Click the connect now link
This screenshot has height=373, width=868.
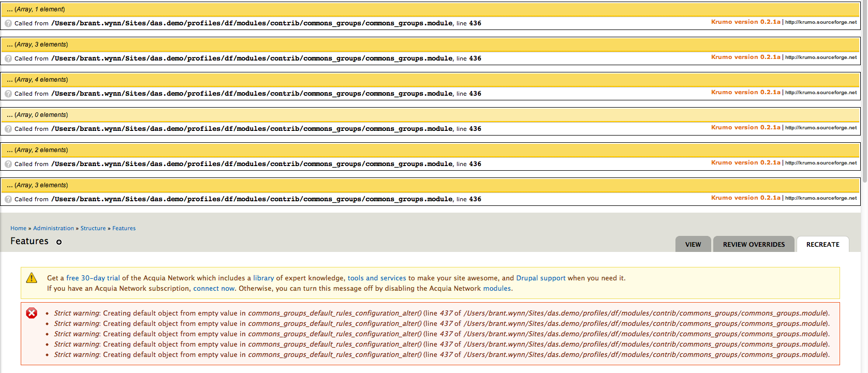[214, 288]
